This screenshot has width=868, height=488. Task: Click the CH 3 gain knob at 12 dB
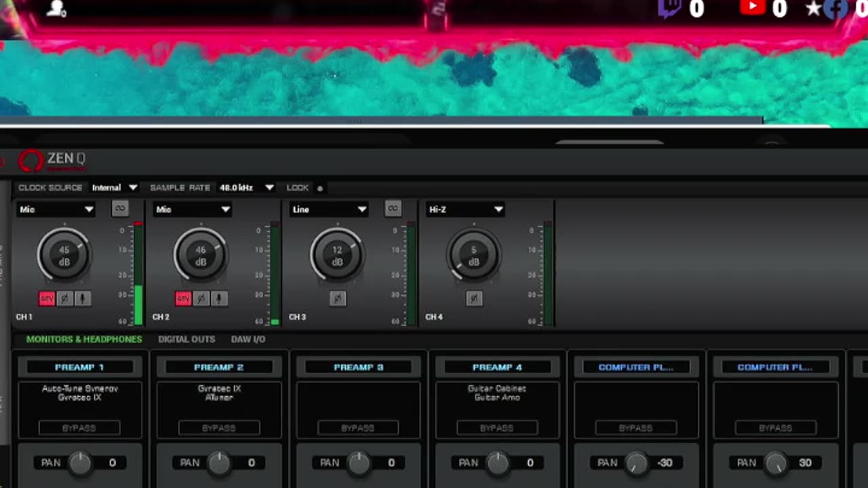coord(337,255)
